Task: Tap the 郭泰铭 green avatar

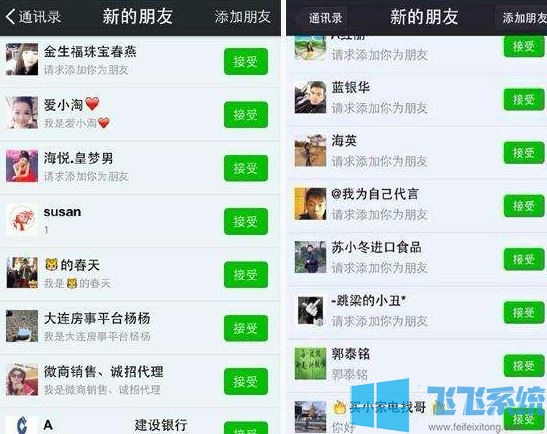Action: [x=310, y=363]
